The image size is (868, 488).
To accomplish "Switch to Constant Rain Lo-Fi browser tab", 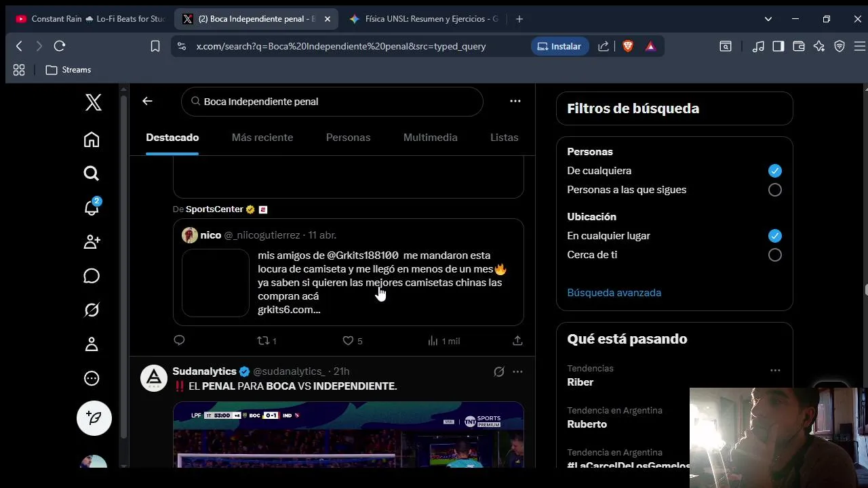I will [90, 19].
